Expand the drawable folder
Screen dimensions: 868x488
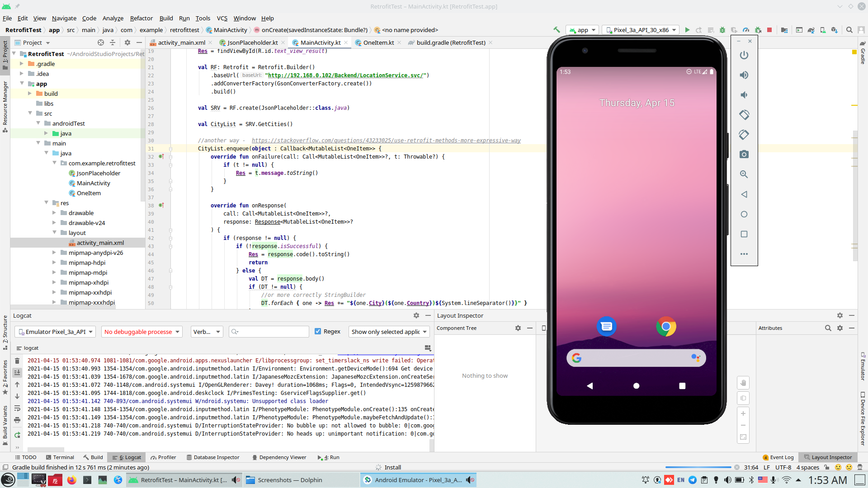tap(54, 213)
